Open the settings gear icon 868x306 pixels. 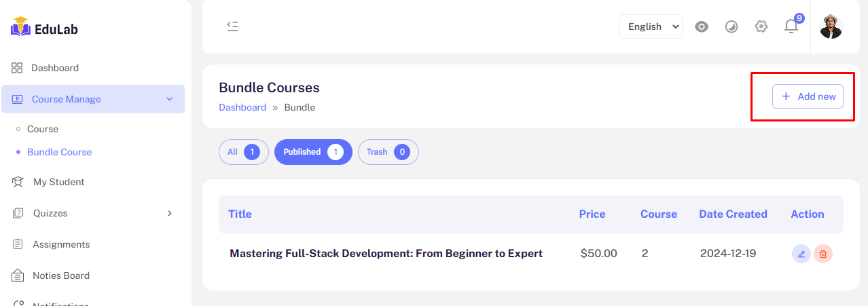coord(761,26)
